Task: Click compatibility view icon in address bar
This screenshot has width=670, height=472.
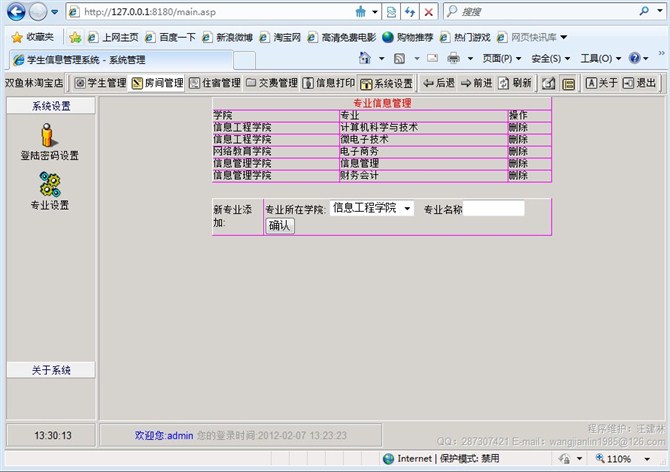Action: (x=391, y=12)
